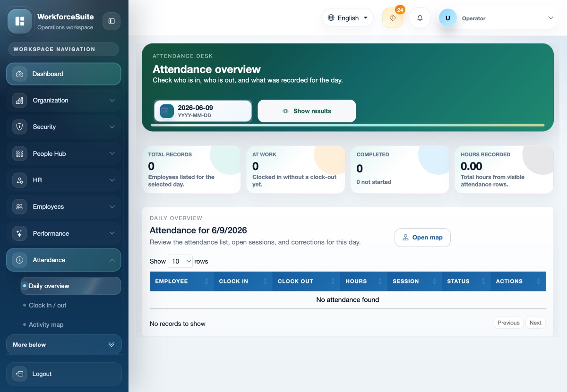
Task: Open the notifications bell
Action: (420, 18)
